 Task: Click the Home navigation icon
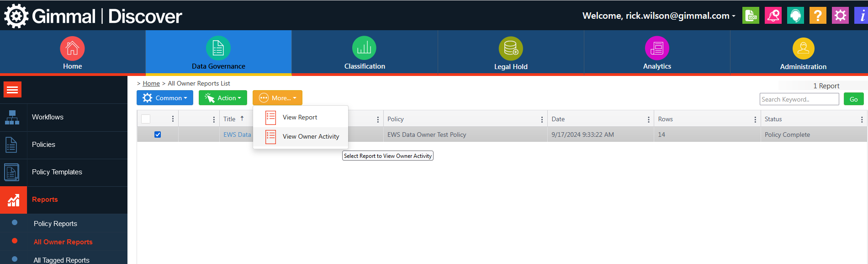click(x=72, y=48)
